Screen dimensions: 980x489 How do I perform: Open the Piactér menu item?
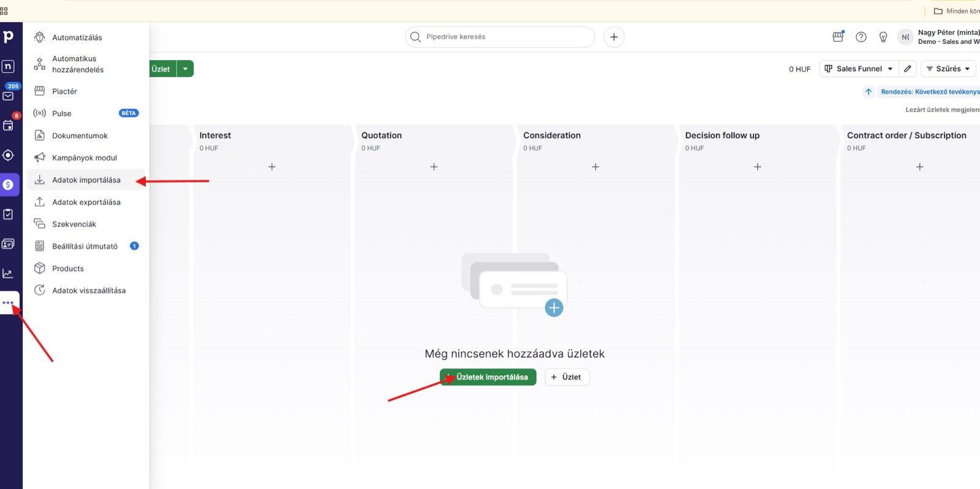(x=86, y=91)
